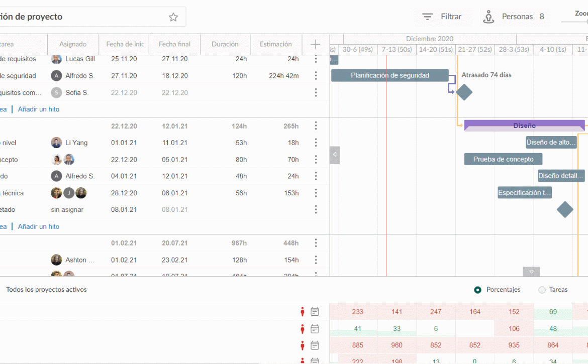
Task: Select the Tareas radio button
Action: [542, 290]
